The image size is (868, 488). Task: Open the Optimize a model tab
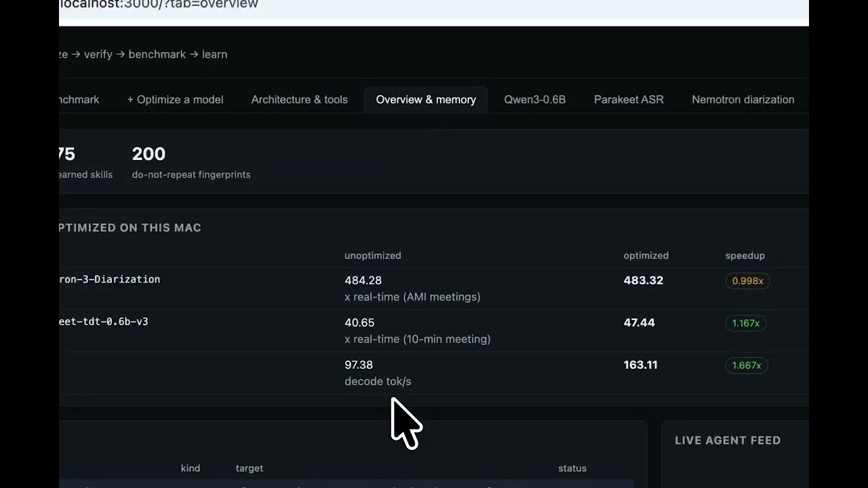(175, 100)
